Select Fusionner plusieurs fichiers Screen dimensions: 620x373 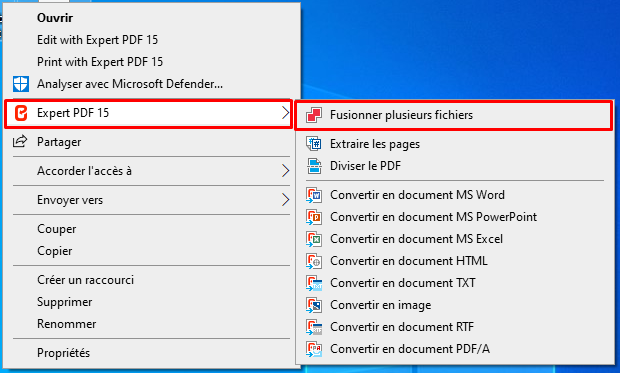[x=454, y=115]
